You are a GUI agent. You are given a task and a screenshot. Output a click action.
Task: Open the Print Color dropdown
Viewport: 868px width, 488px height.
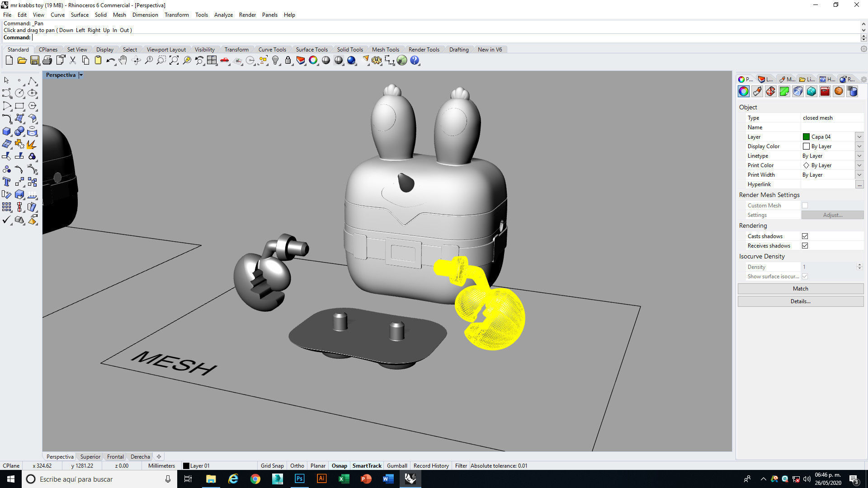click(859, 165)
